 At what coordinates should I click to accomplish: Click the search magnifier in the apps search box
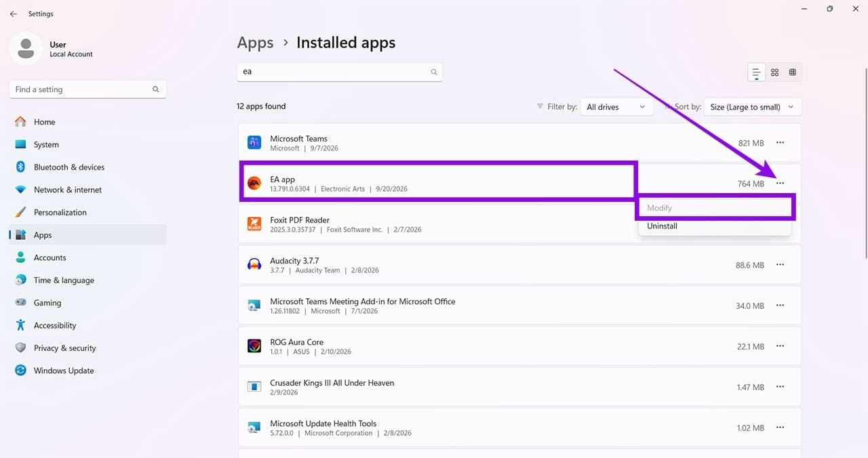[434, 72]
